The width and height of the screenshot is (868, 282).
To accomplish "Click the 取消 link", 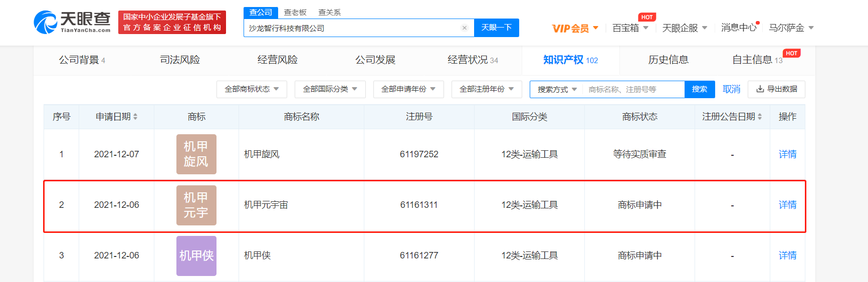I will pyautogui.click(x=732, y=89).
